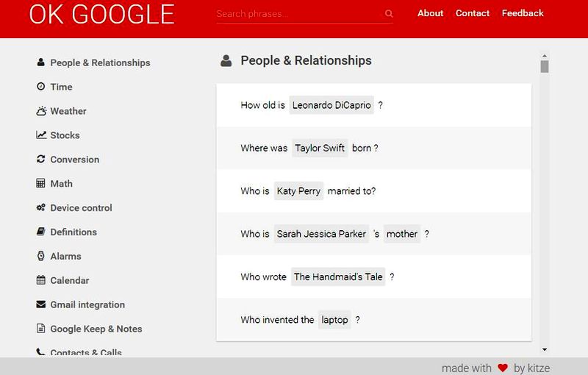Click The Handmaid's Tale chip
This screenshot has height=375, width=588.
coord(338,276)
